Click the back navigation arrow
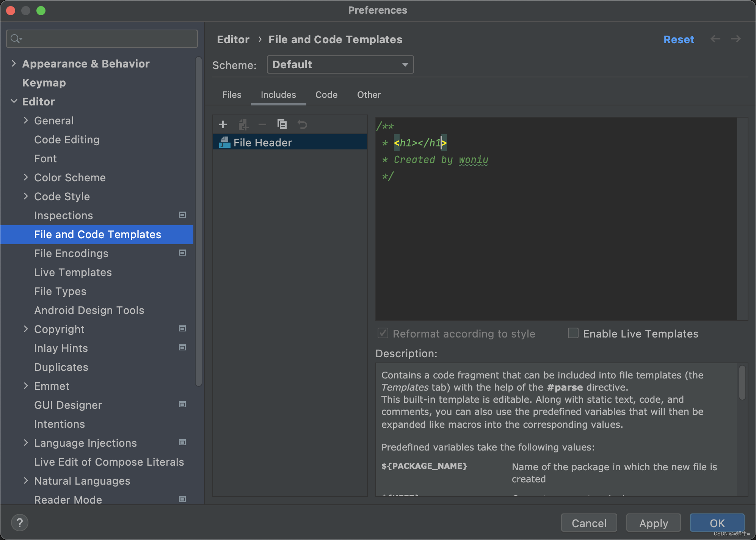The image size is (756, 540). pyautogui.click(x=715, y=39)
